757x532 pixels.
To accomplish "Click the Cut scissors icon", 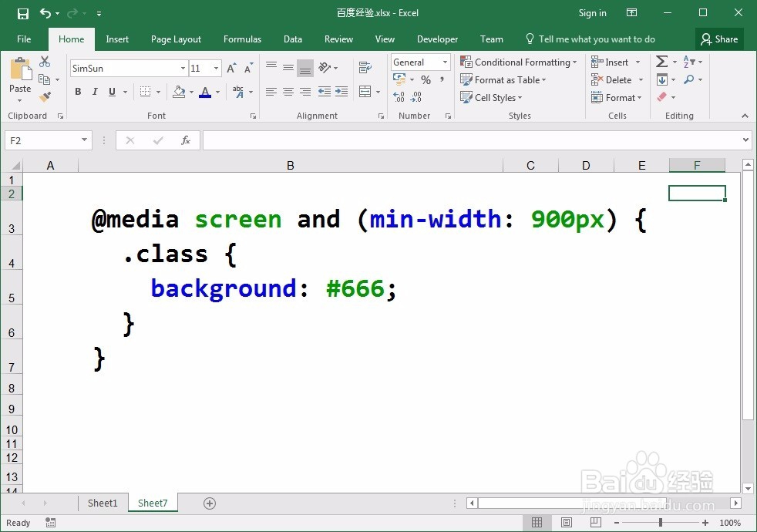I will click(x=45, y=62).
